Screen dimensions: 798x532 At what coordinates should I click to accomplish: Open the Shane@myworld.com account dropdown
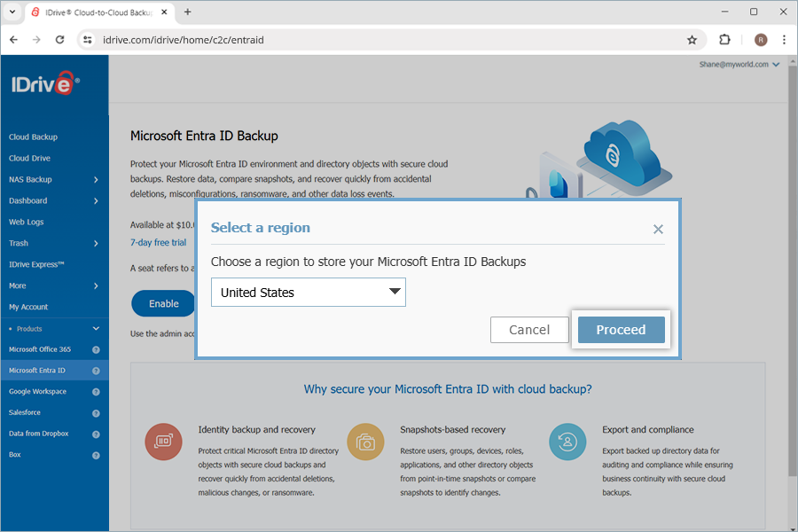pyautogui.click(x=739, y=65)
